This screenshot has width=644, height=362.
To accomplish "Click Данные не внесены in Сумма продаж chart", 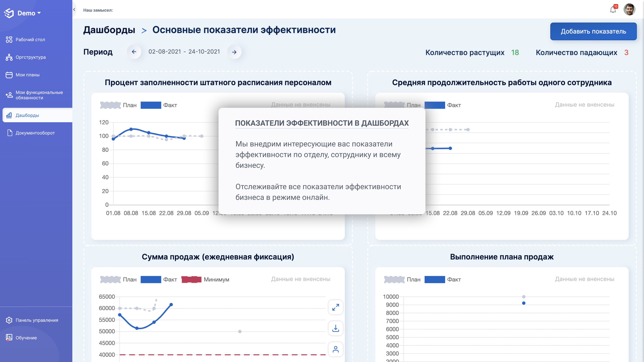I will (301, 279).
